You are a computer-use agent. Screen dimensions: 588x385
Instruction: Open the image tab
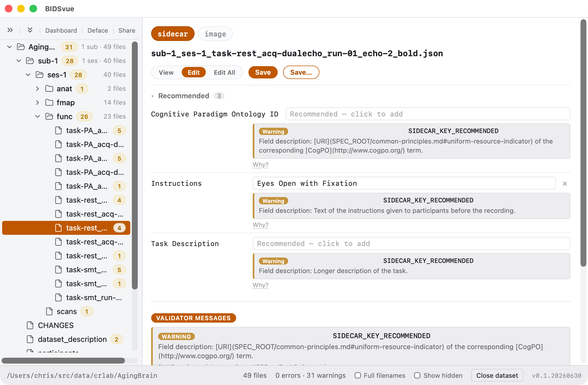pyautogui.click(x=215, y=34)
